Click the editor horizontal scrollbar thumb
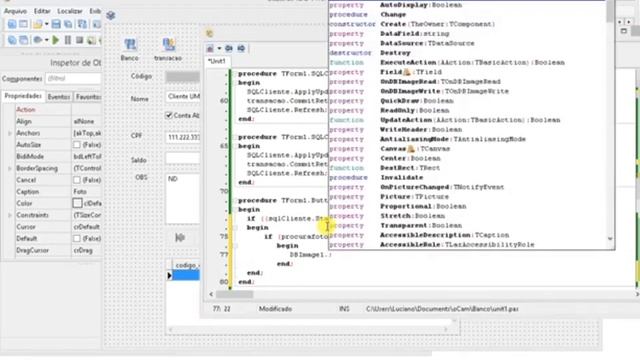Viewport: 640px width, 360px height. 234,294
